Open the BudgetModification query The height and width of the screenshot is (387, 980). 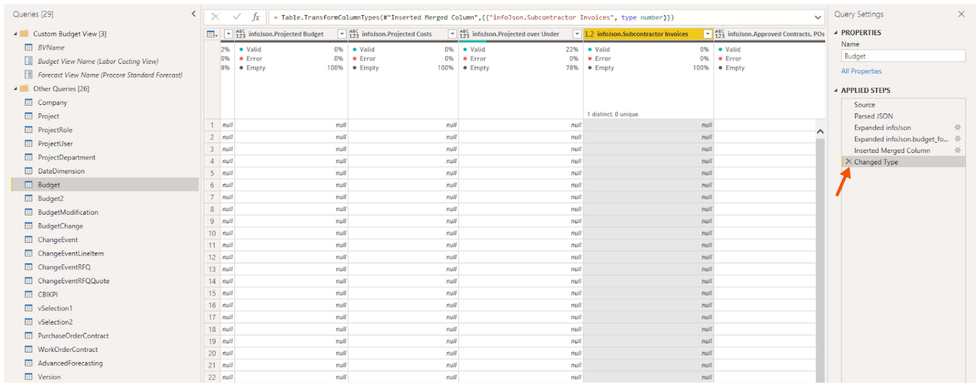[68, 212]
